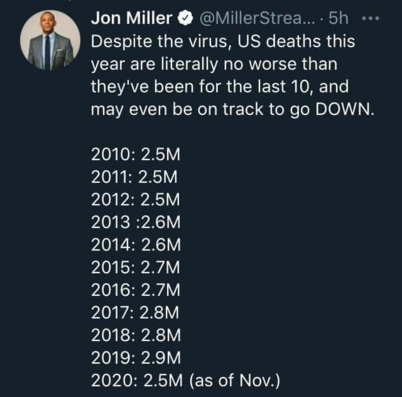Click the line '2013 :2.6M'
402x397 pixels.
(136, 222)
